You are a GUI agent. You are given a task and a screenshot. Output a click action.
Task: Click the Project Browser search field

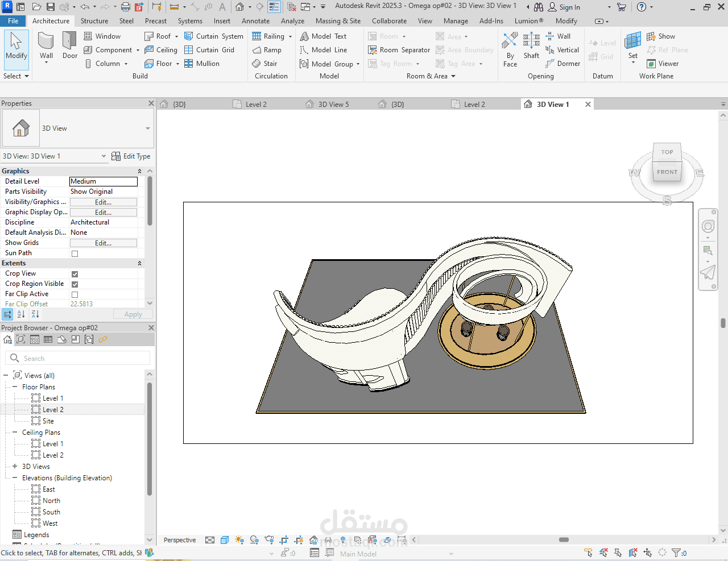85,359
